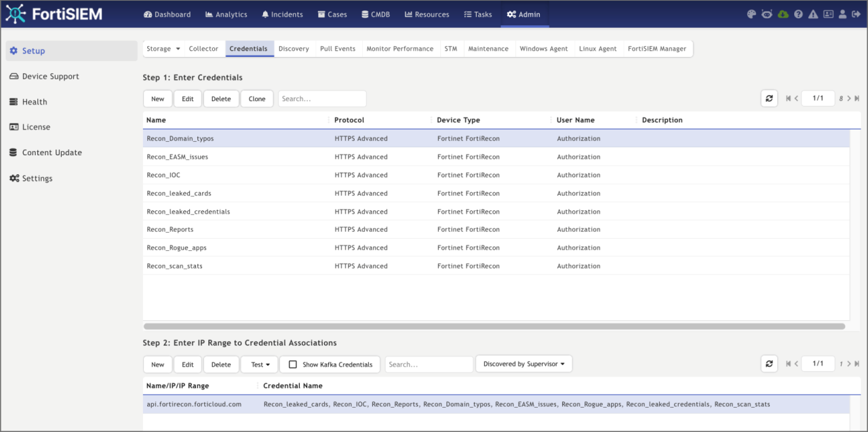Expand the Test dropdown in Step 2

[x=258, y=364]
